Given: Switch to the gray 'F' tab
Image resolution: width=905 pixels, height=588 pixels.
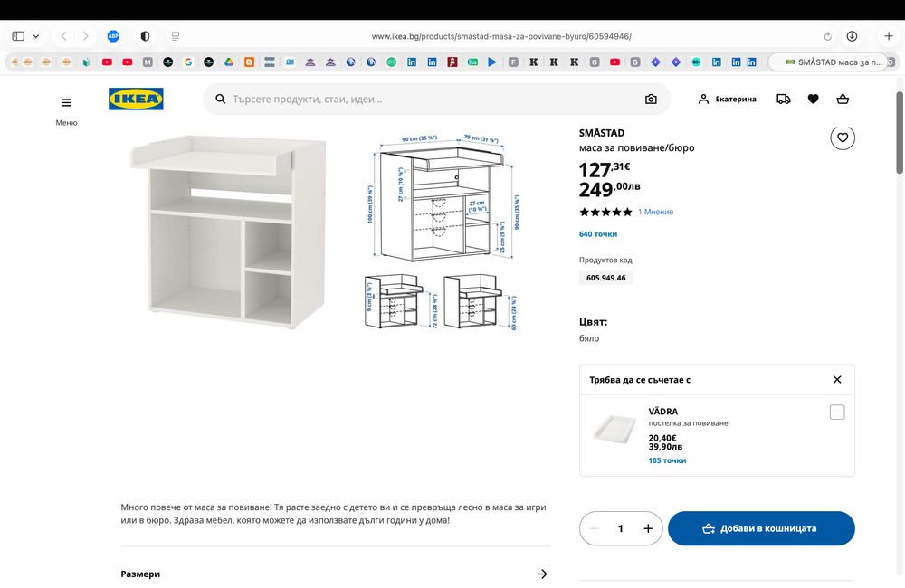Looking at the screenshot, I should pyautogui.click(x=513, y=62).
